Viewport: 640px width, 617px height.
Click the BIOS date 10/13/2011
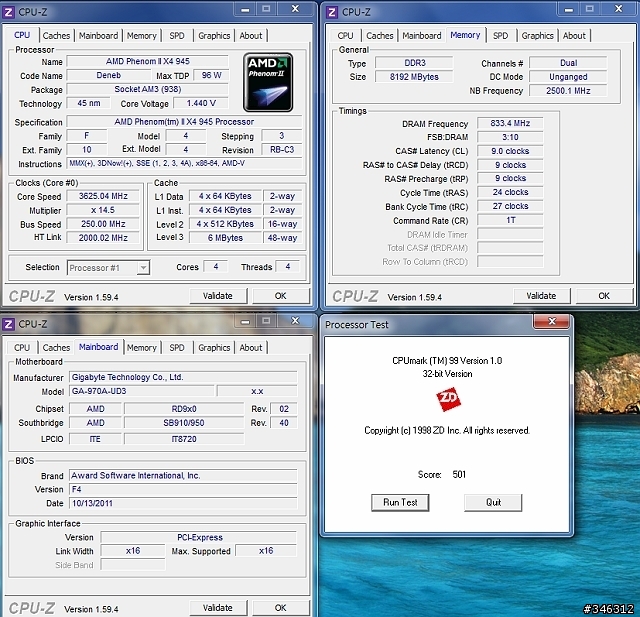click(x=183, y=503)
